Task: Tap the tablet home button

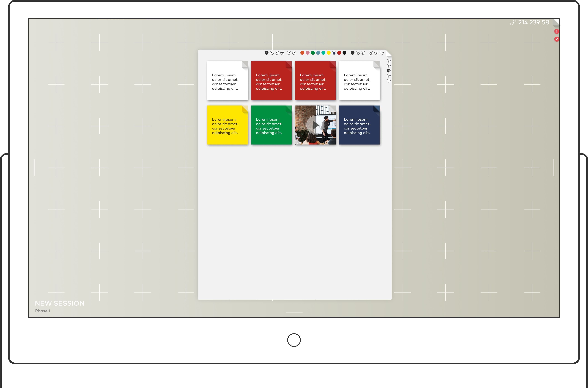Action: click(x=294, y=340)
